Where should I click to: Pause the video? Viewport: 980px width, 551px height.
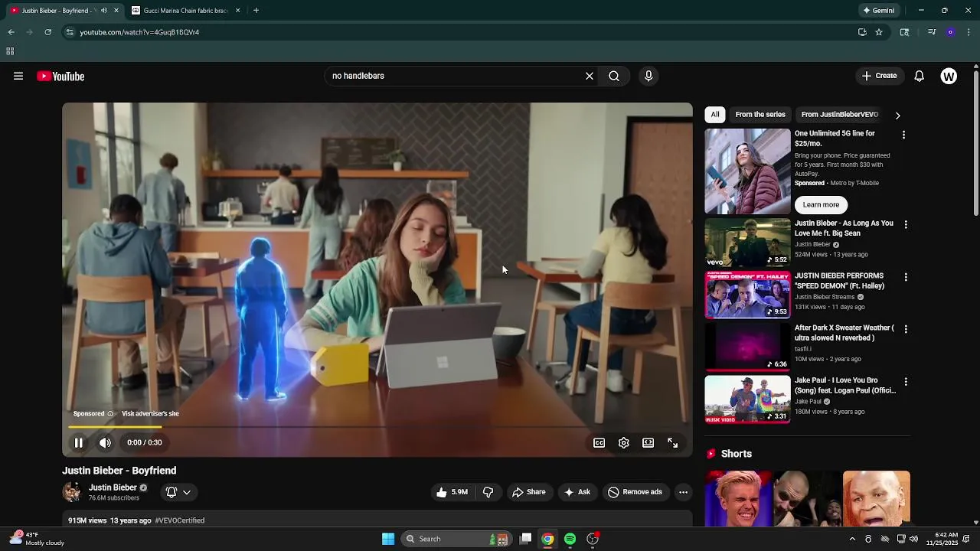click(78, 442)
